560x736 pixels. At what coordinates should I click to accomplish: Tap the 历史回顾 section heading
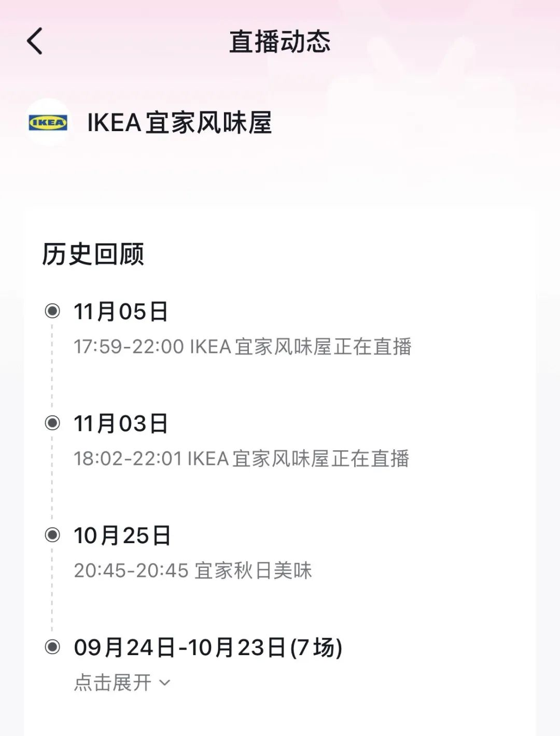pos(93,254)
